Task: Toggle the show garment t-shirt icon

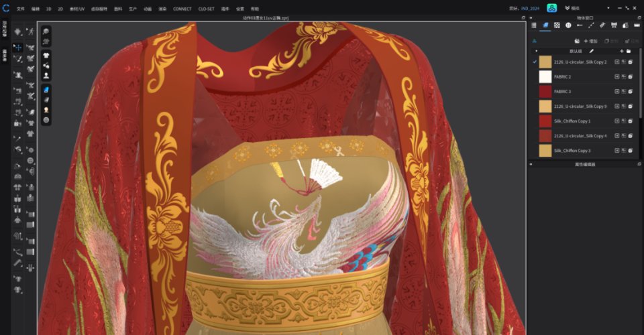Action: (46, 56)
